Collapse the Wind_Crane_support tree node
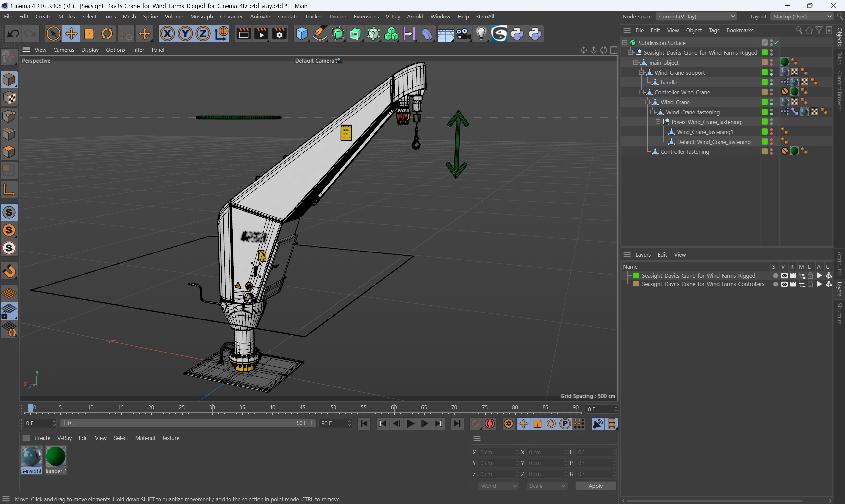Viewport: 845px width, 504px height. [x=641, y=72]
